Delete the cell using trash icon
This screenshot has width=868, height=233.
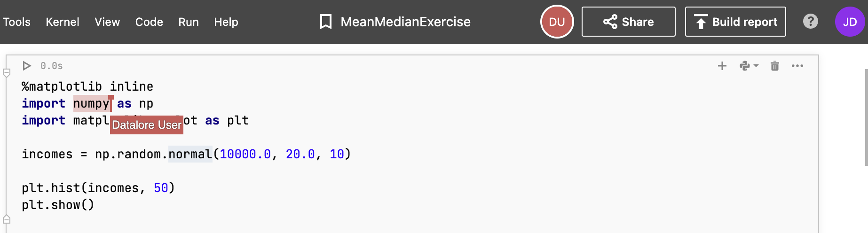click(x=775, y=66)
